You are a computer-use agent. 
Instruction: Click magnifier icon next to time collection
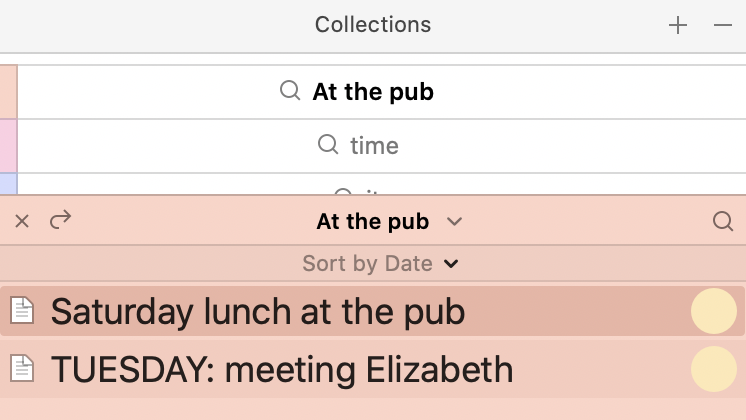[328, 144]
